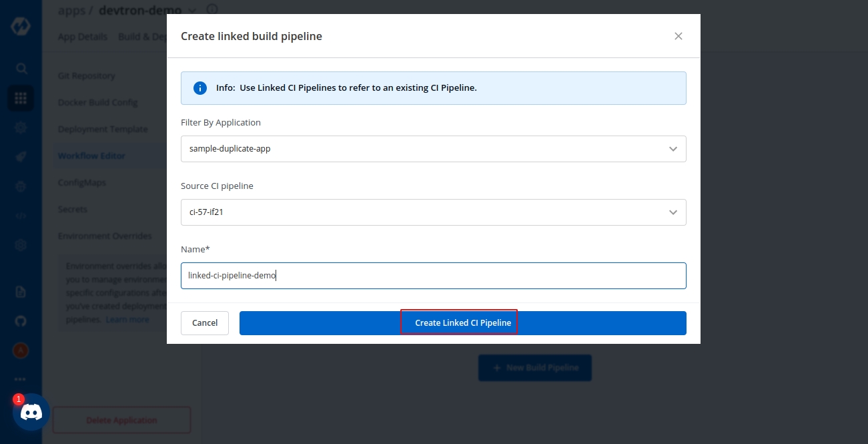Open the code brackets icon in sidebar
This screenshot has width=868, height=444.
[21, 216]
